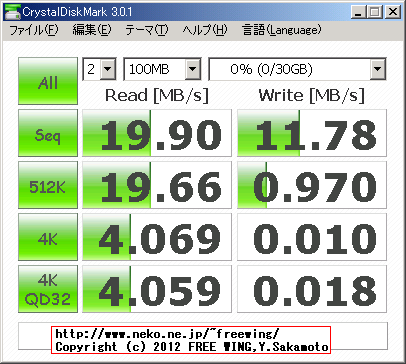Click the CrystalDiskMark title bar icon
Viewport: 406px width, 364px height.
[x=12, y=12]
